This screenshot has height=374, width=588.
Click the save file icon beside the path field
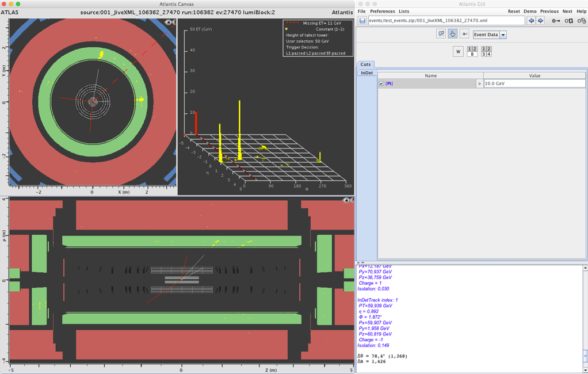tap(362, 21)
